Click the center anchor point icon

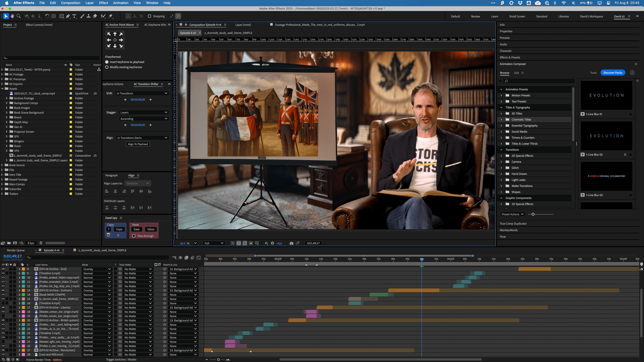pyautogui.click(x=115, y=40)
